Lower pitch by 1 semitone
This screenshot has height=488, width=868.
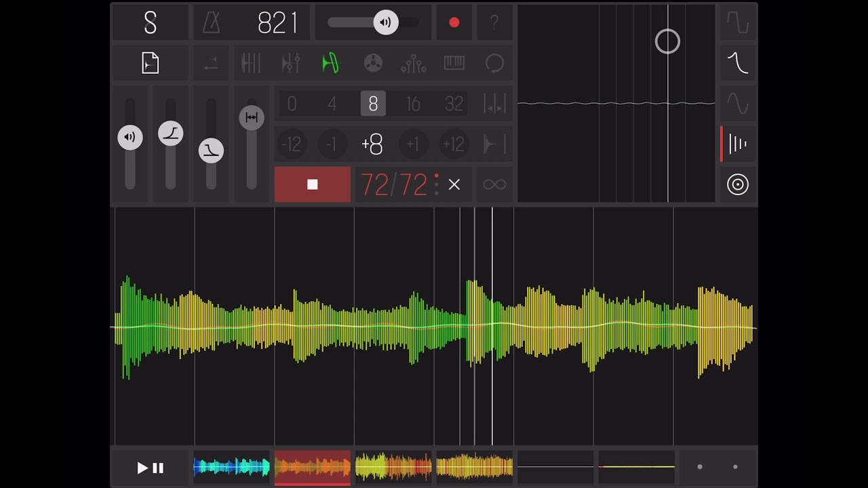[x=332, y=144]
